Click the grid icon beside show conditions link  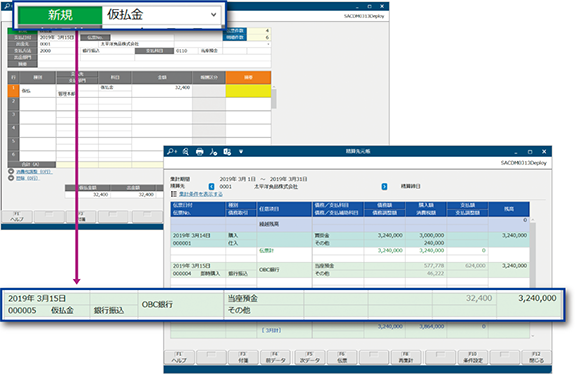(x=173, y=194)
